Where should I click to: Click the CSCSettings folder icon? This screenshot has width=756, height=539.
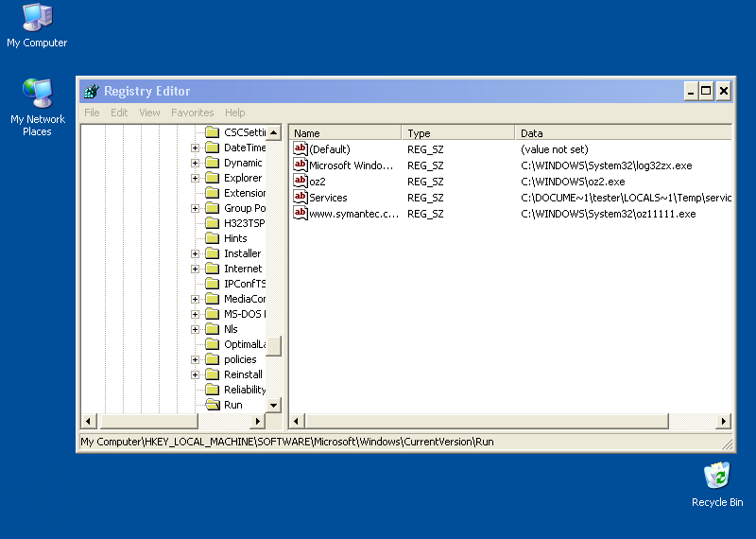[x=212, y=132]
